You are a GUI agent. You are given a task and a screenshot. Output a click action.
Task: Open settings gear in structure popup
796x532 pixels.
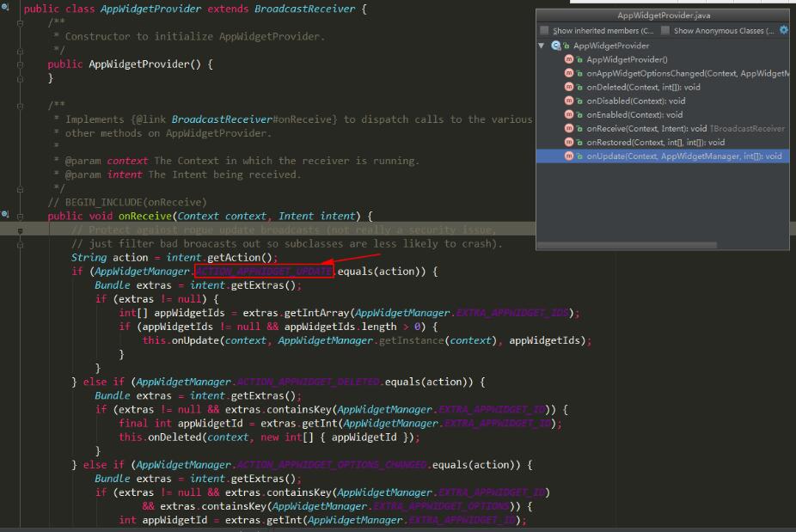783,30
